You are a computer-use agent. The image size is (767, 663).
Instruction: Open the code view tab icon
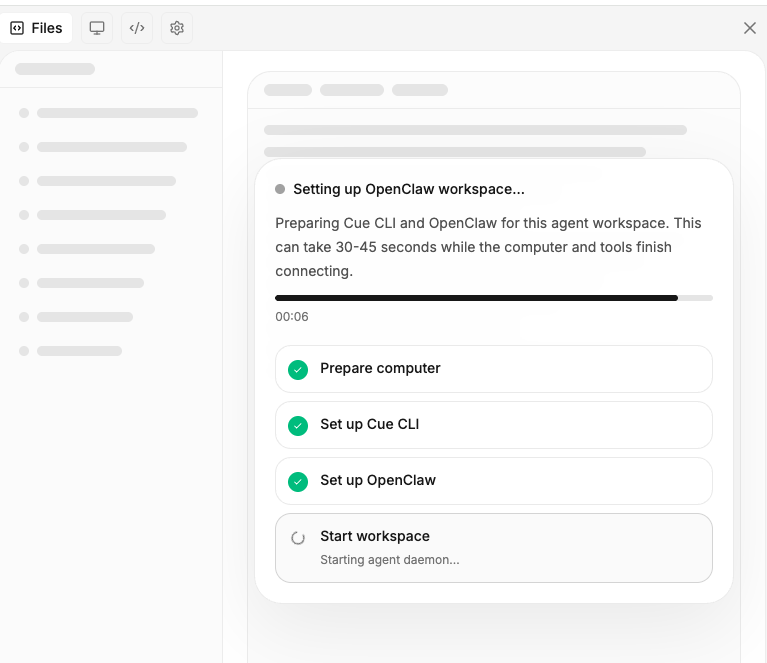pos(137,28)
